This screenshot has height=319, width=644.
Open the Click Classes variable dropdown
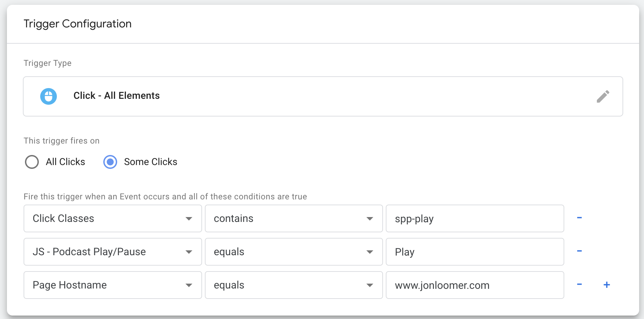[x=113, y=218]
